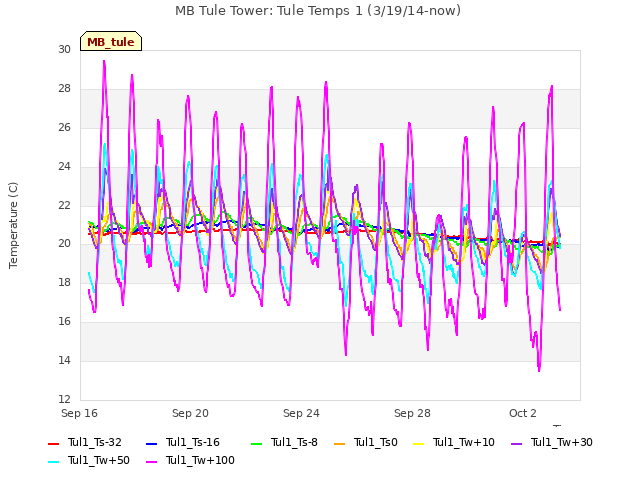Click the purple Tul1_Tw+30 legend swatch
Screen dimensions: 640x480
(516, 443)
